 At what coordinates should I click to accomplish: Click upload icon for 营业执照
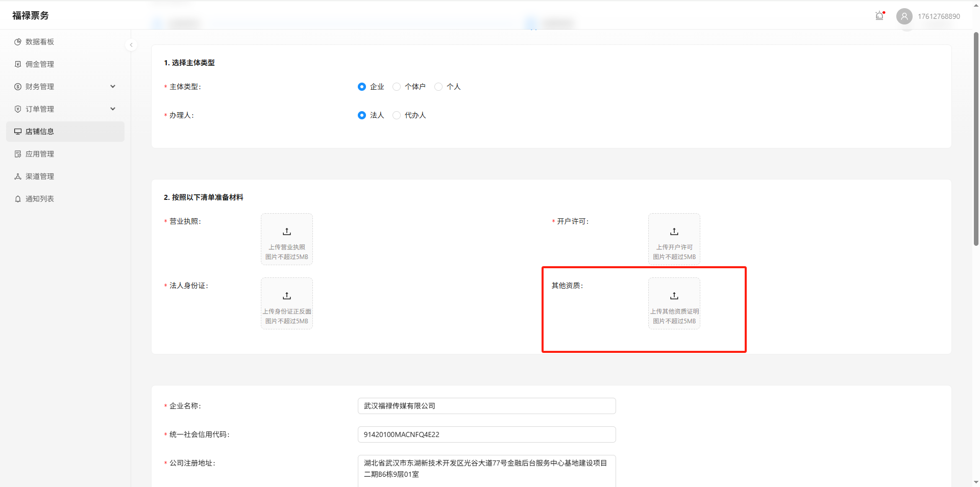click(x=287, y=232)
